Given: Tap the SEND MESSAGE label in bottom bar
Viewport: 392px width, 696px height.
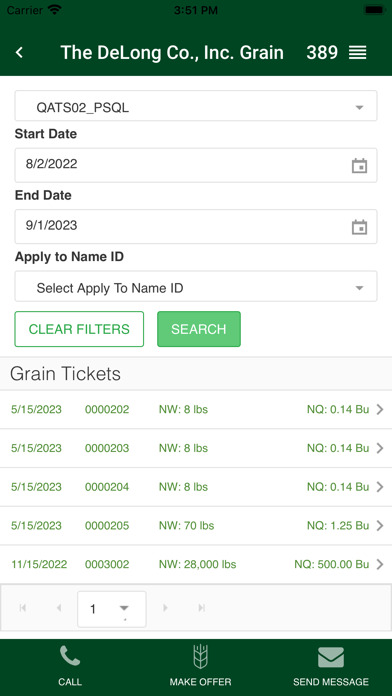Looking at the screenshot, I should (331, 682).
